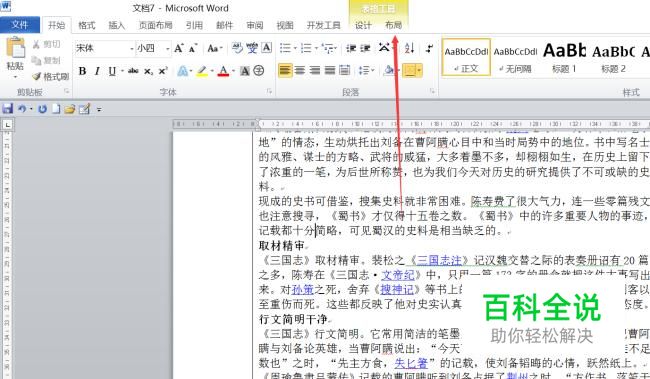Switch to the References (引用) tab
Screen dimensions: 650x379
tap(194, 25)
